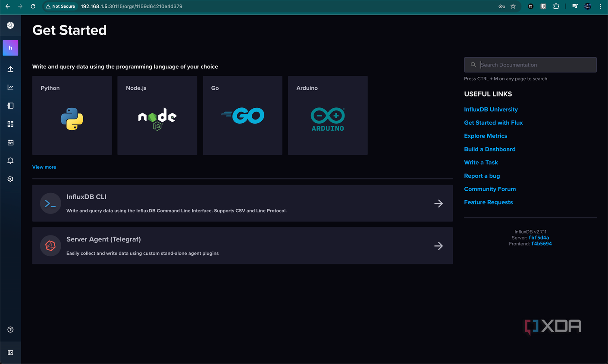Open media control playlist icon
Image resolution: width=608 pixels, height=364 pixels.
575,6
